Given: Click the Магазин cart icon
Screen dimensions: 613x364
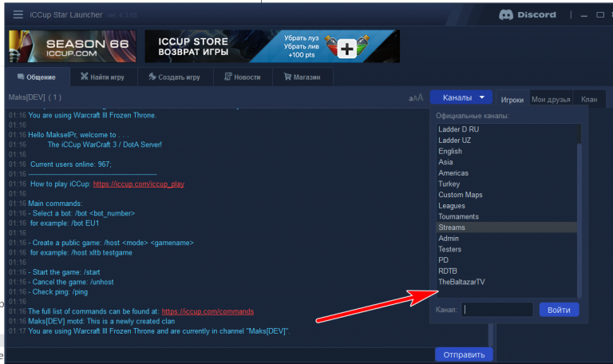Looking at the screenshot, I should pyautogui.click(x=287, y=77).
